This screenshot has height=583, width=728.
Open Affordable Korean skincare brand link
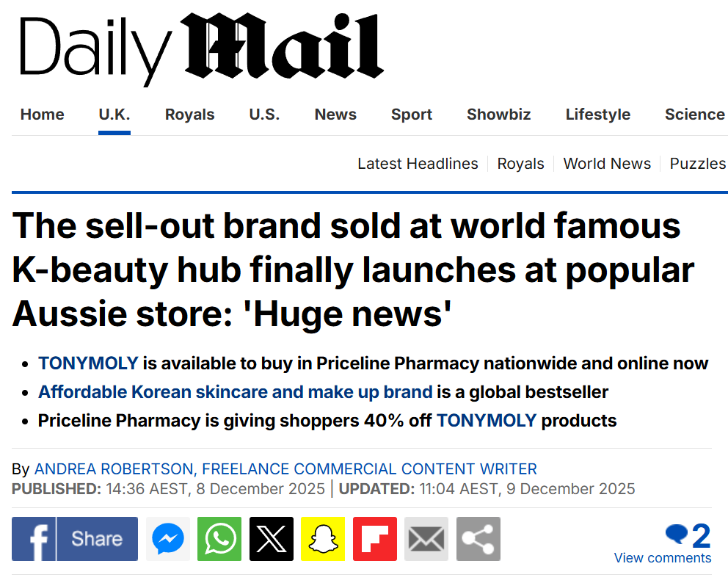(x=236, y=392)
